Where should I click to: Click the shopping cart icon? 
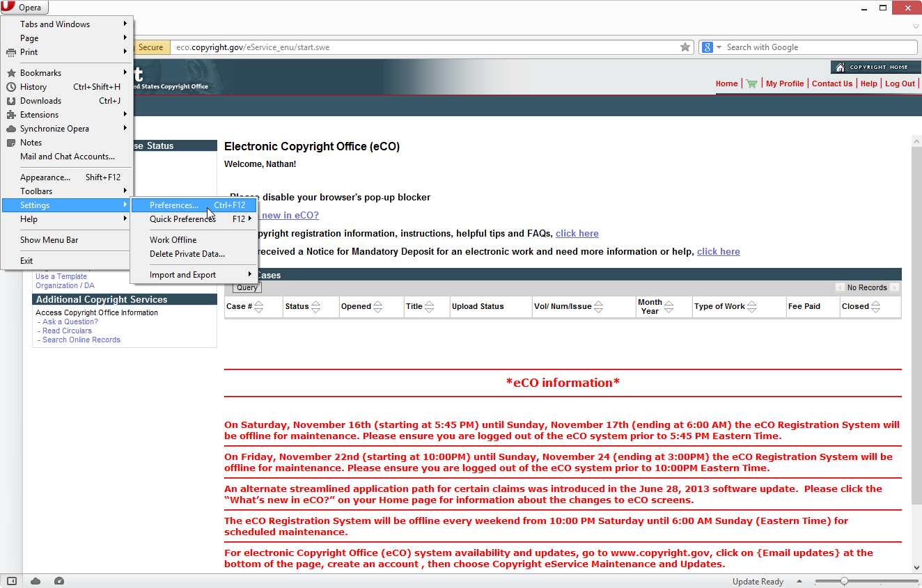(751, 84)
